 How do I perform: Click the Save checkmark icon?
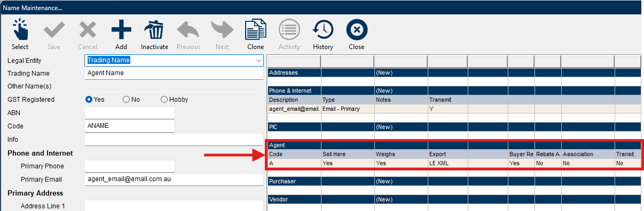54,29
